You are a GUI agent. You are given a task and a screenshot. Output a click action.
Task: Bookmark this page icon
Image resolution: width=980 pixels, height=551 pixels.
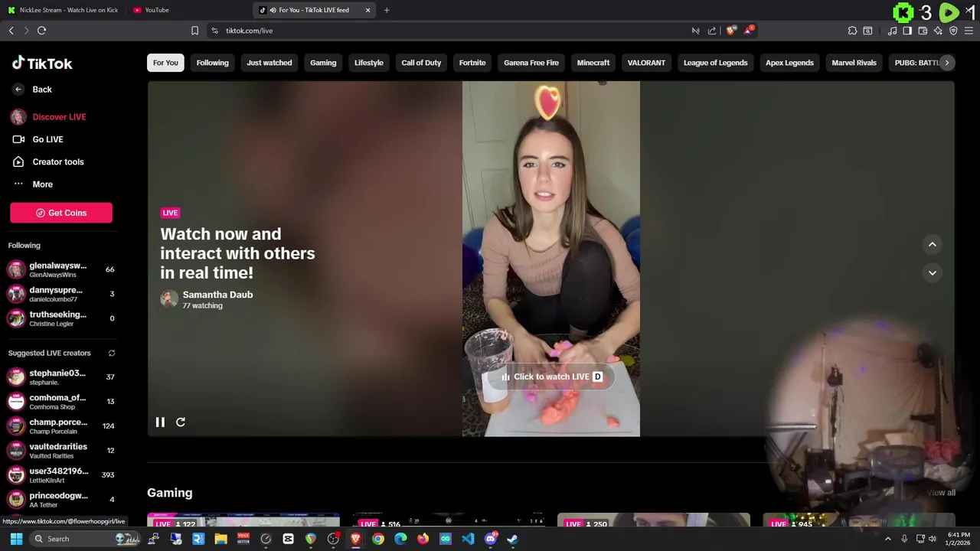194,31
